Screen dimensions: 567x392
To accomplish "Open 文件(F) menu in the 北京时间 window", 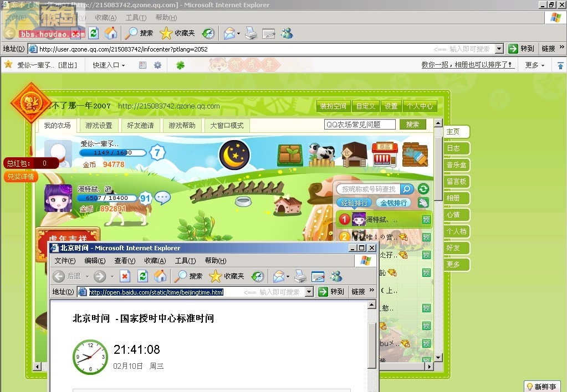I will pos(65,260).
